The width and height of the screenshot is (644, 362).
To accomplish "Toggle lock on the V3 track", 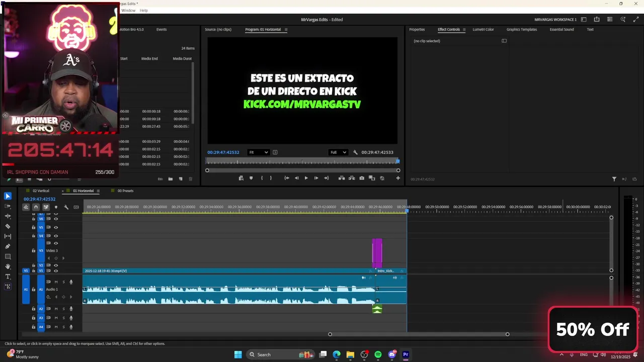I will (x=34, y=250).
